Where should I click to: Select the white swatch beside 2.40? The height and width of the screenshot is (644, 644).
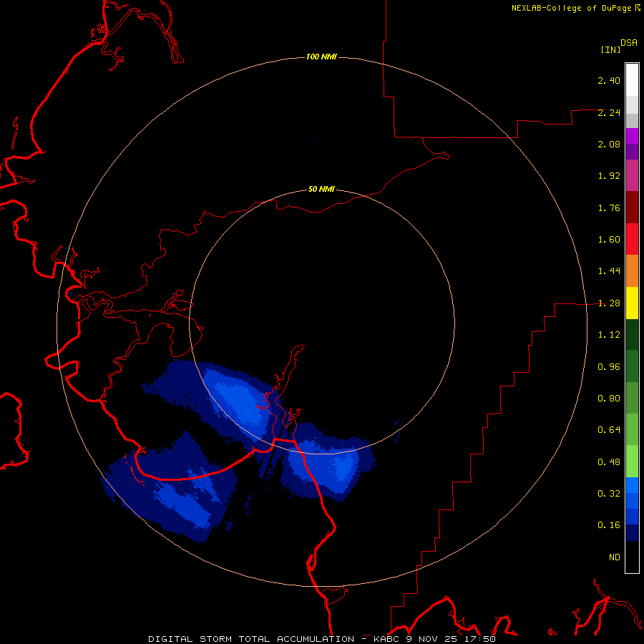(x=632, y=79)
